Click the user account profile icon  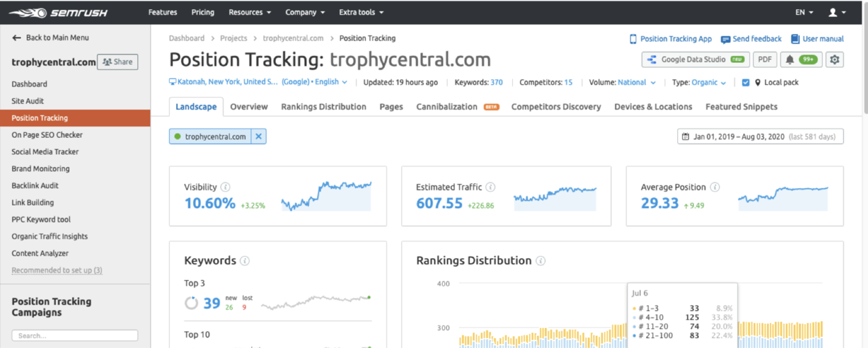833,12
